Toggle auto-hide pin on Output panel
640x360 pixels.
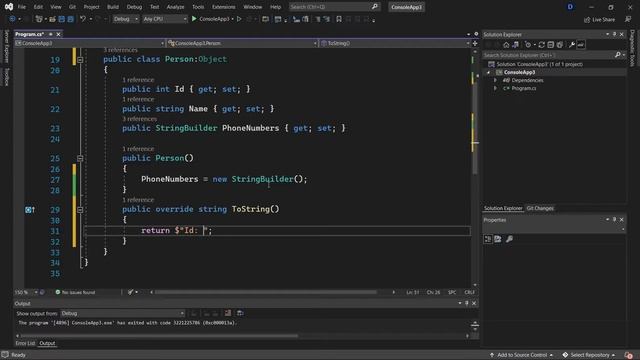coord(467,303)
